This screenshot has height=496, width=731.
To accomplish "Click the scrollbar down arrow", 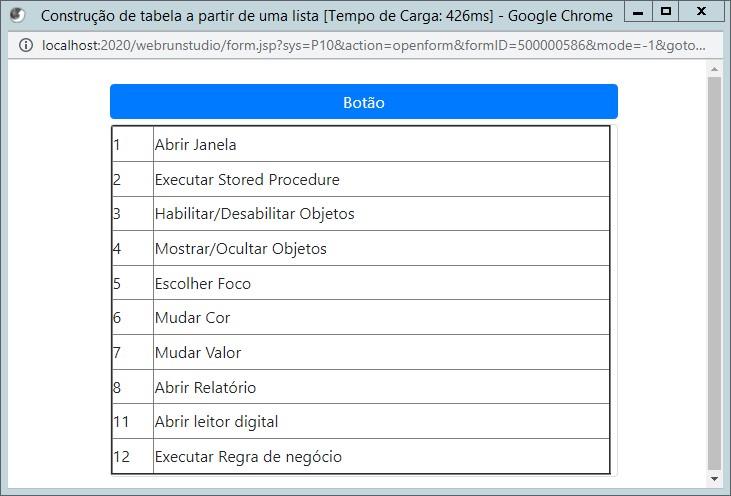I will pos(714,479).
